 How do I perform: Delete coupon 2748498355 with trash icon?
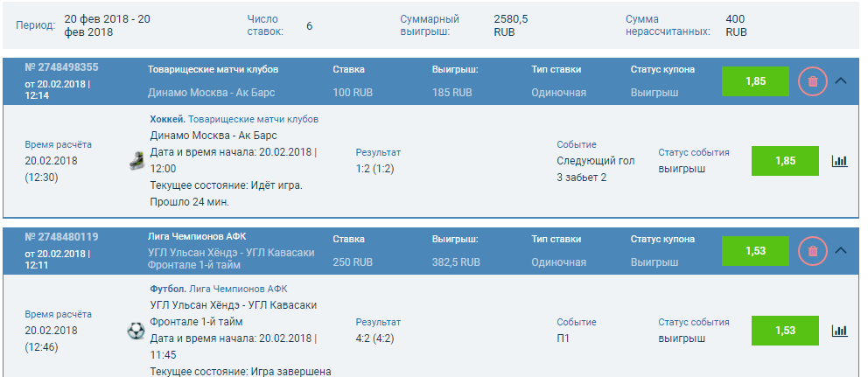813,81
